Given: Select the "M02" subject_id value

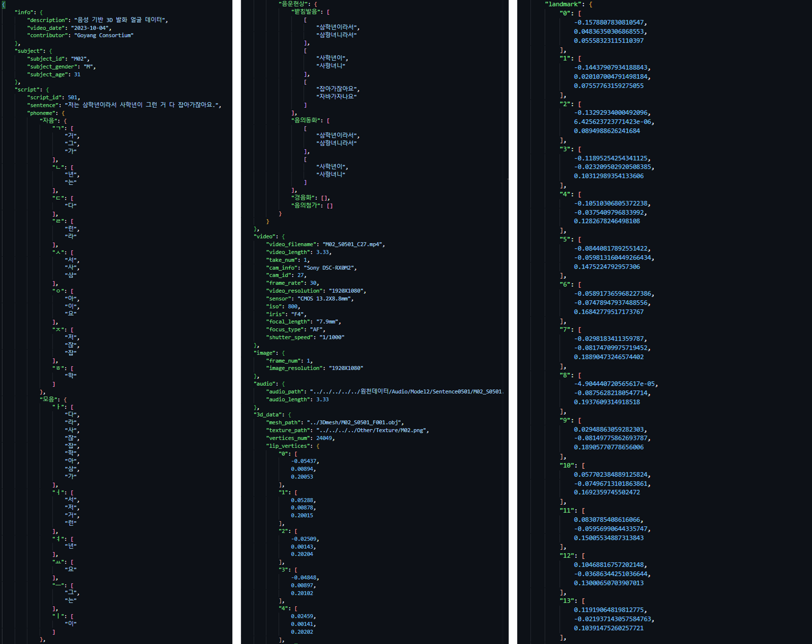Looking at the screenshot, I should [79, 59].
